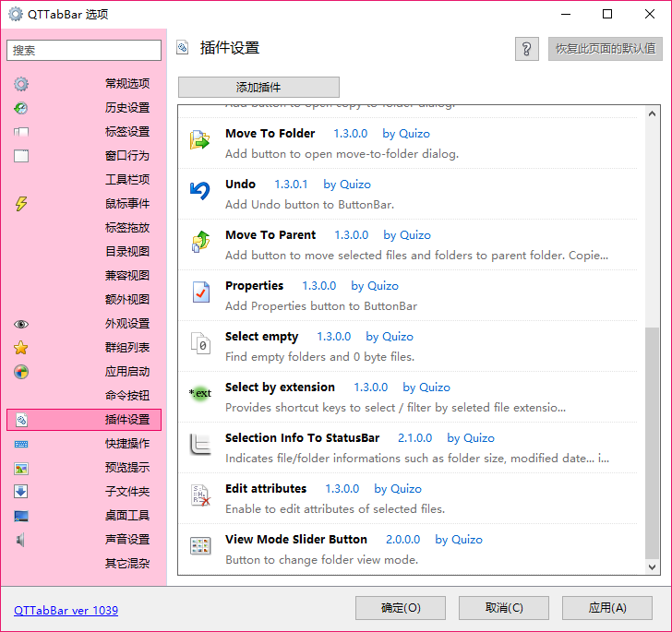Click 'Select by extension' plugin title
672x632 pixels.
[280, 388]
